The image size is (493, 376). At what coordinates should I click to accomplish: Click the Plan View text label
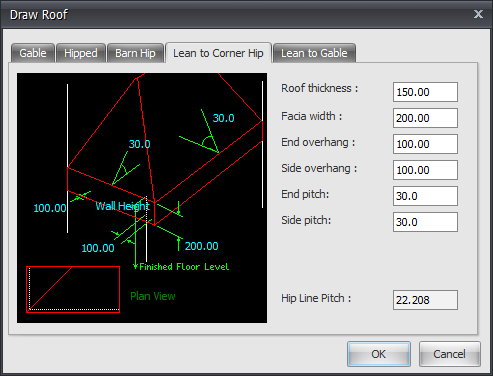(153, 296)
